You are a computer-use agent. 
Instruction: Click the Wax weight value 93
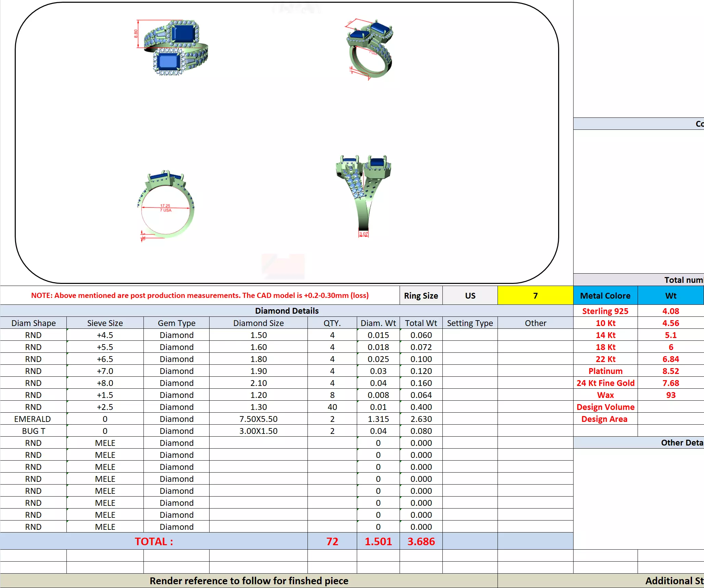tap(670, 395)
